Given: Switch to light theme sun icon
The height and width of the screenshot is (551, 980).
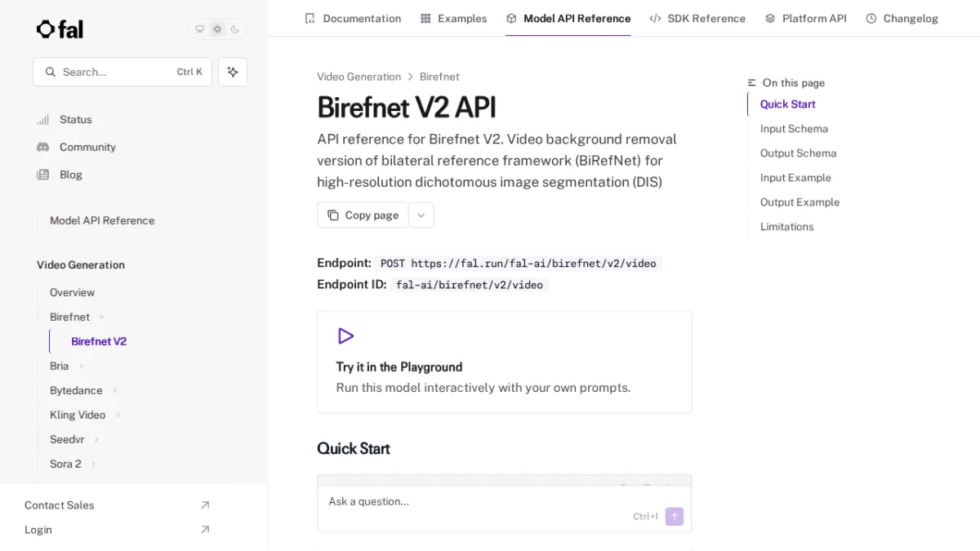Looking at the screenshot, I should [217, 29].
